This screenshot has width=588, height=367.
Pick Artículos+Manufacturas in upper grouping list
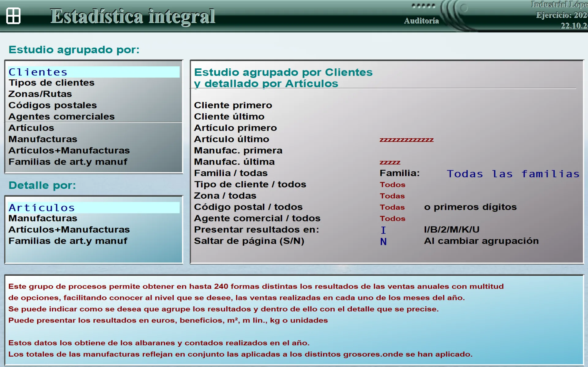[69, 151]
